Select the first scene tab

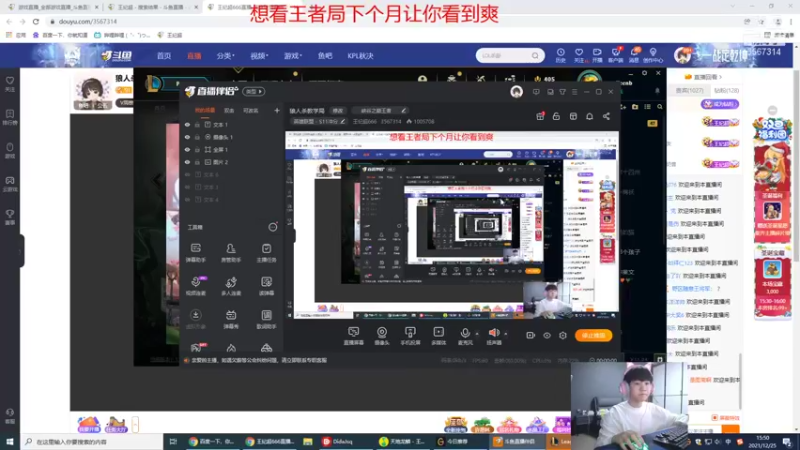tap(205, 110)
